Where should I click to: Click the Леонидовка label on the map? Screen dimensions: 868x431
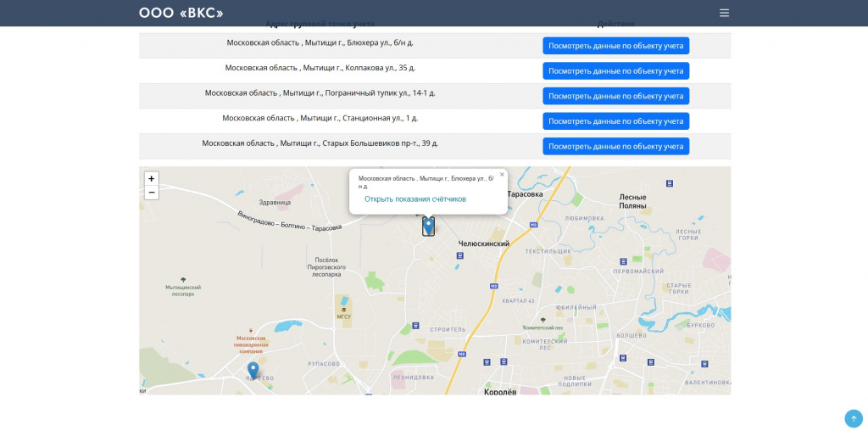tap(413, 378)
